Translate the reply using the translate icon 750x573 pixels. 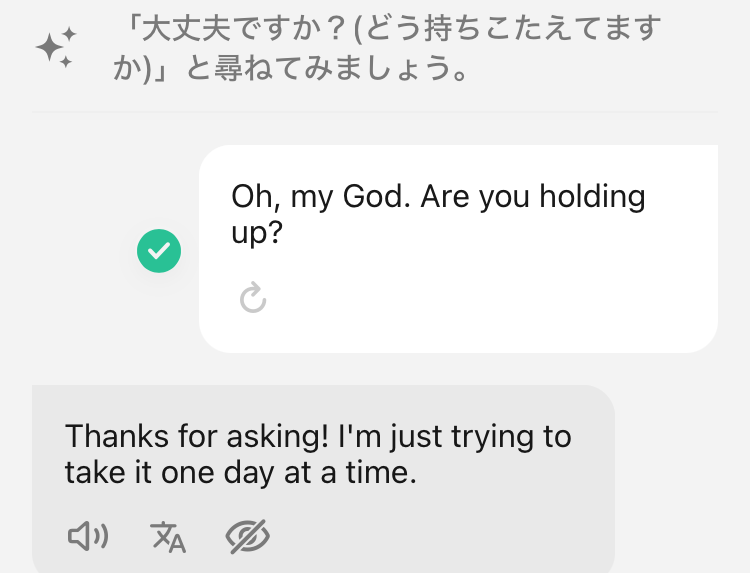tap(168, 537)
